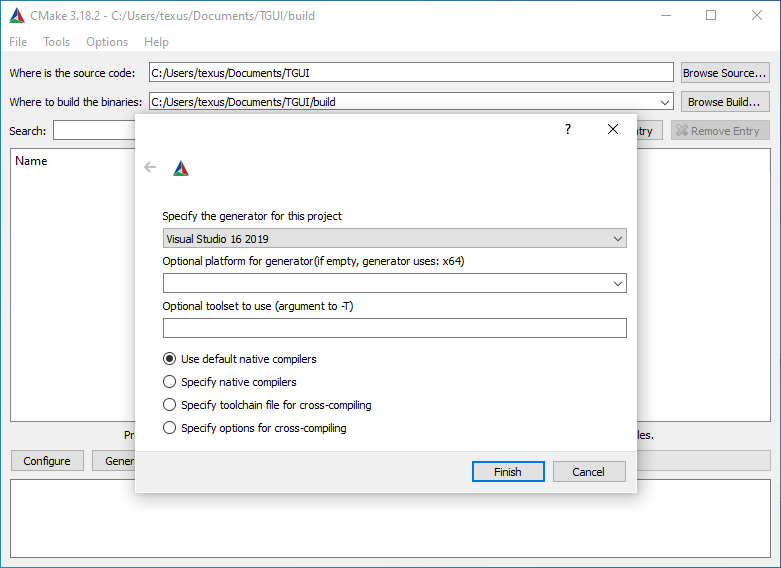
Task: Open the Visual Studio 16 2019 generator dropdown
Action: pos(394,239)
